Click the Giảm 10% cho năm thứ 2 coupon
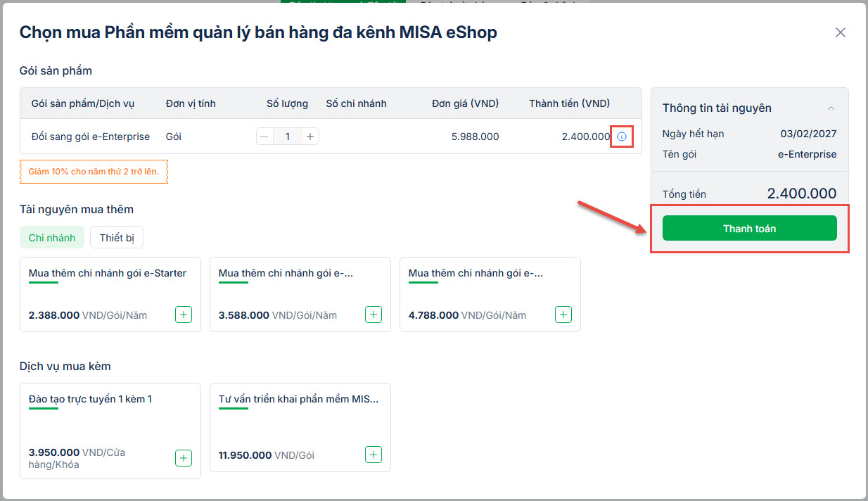 94,172
